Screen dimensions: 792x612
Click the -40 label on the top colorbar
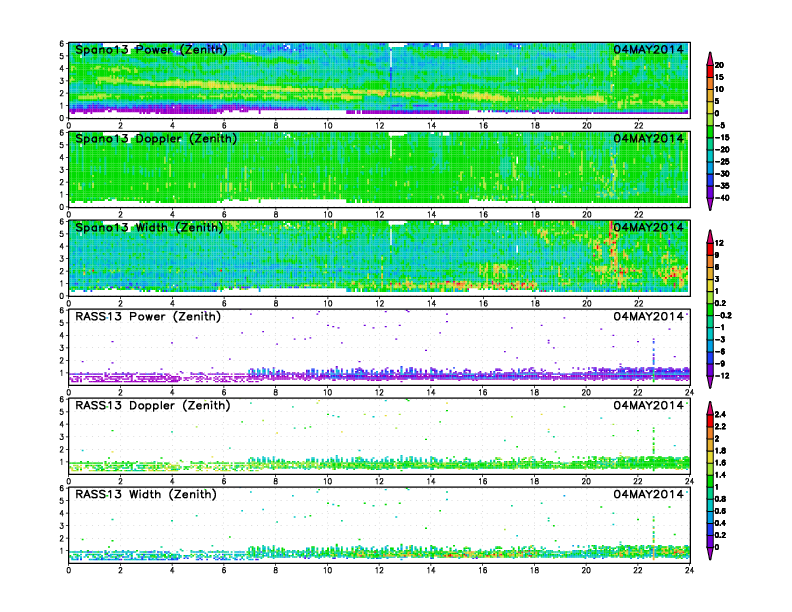[x=722, y=198]
